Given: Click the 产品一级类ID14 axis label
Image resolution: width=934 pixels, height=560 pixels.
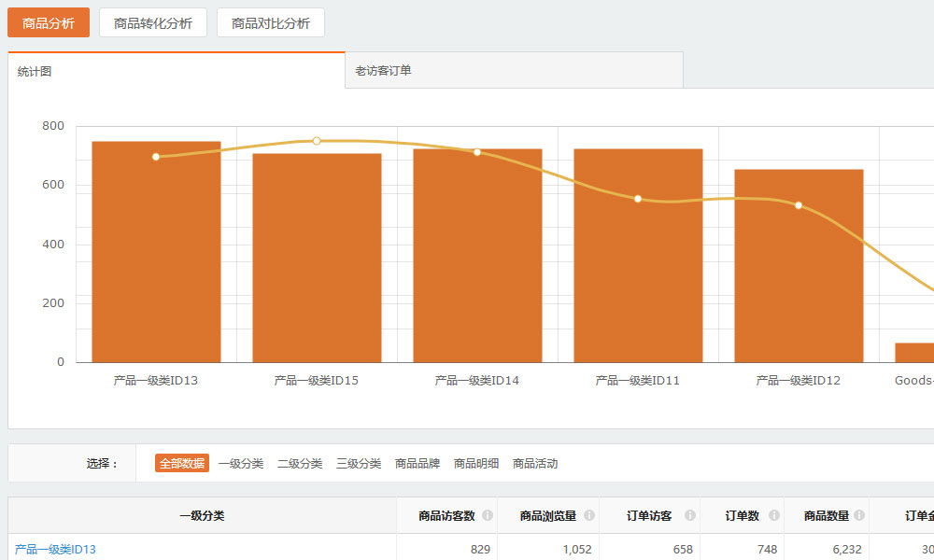Looking at the screenshot, I should tap(477, 380).
